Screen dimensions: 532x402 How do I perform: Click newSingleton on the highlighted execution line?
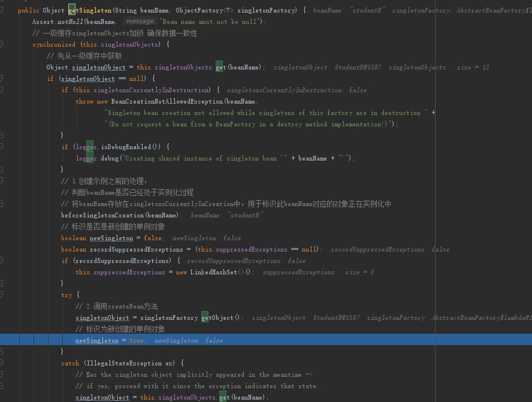click(97, 340)
